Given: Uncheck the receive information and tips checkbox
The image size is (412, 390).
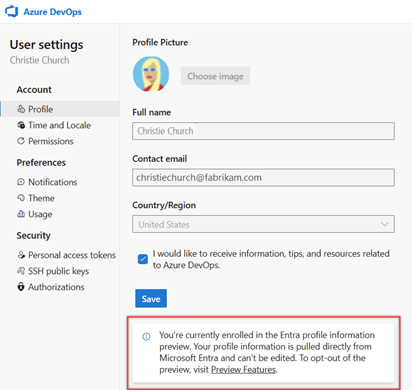Looking at the screenshot, I should [143, 259].
